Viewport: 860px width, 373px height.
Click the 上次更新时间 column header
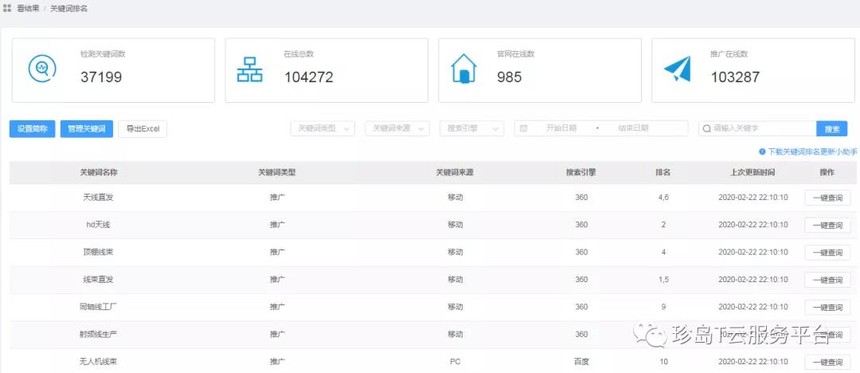point(753,172)
